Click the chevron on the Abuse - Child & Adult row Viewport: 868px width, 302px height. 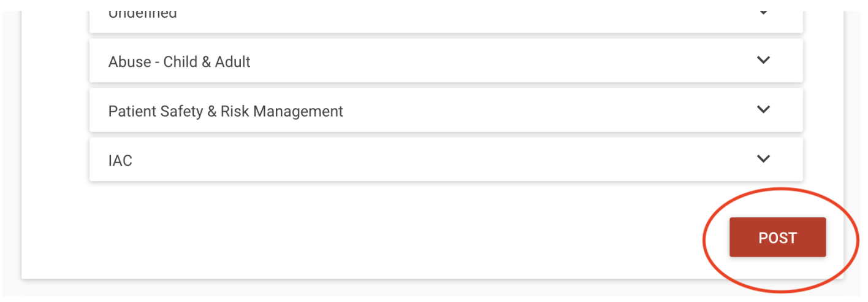pyautogui.click(x=763, y=60)
